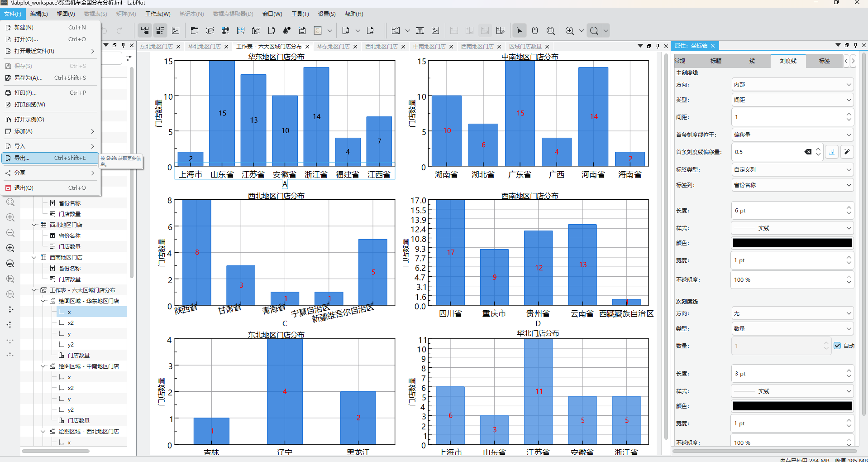The width and height of the screenshot is (868, 462).
Task: Increase major tick 长度 6 pt stepper
Action: point(849,207)
